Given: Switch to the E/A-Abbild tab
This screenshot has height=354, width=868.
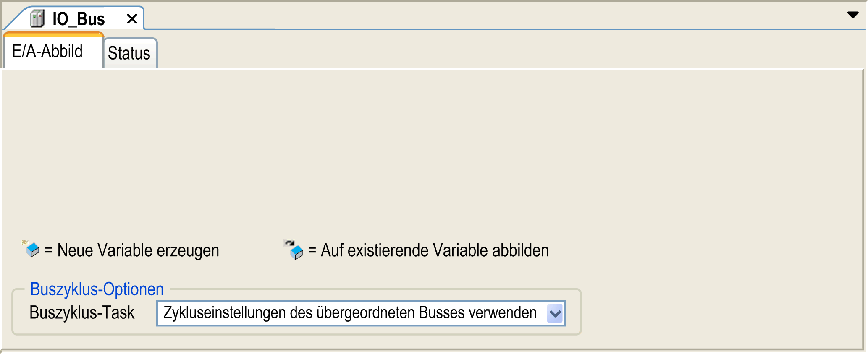Looking at the screenshot, I should tap(47, 52).
